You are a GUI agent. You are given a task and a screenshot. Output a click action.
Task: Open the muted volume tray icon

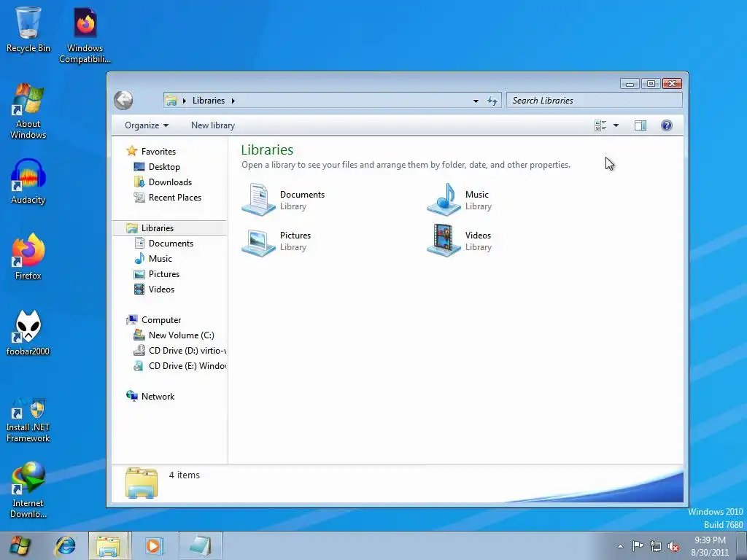(673, 546)
